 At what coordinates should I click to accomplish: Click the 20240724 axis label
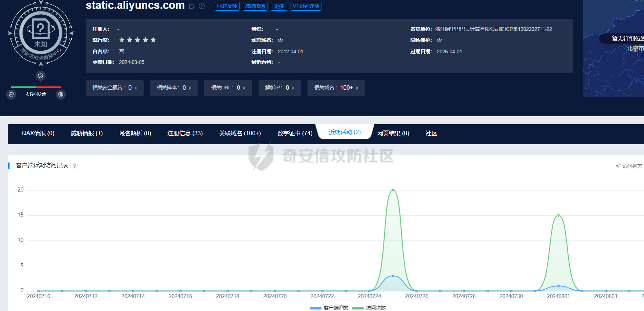(x=370, y=296)
